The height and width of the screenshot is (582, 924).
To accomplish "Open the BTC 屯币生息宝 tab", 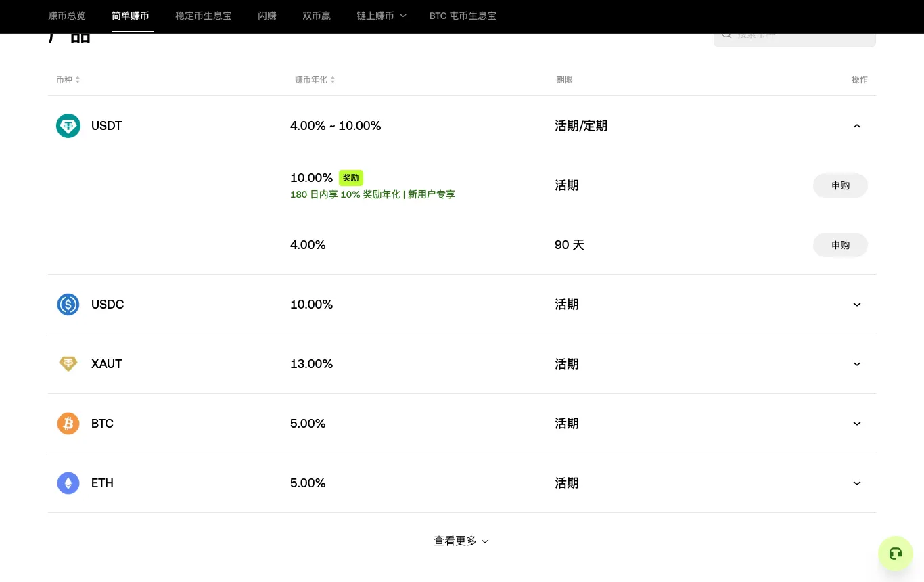I will [463, 16].
